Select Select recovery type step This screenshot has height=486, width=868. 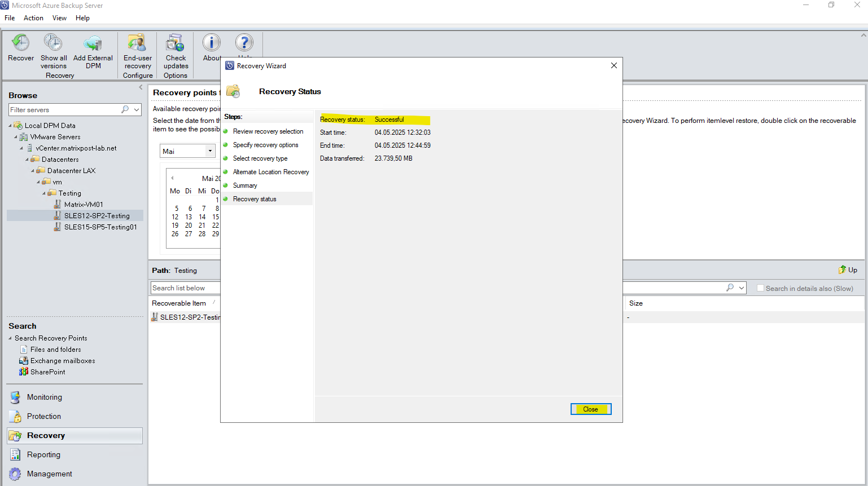click(260, 158)
